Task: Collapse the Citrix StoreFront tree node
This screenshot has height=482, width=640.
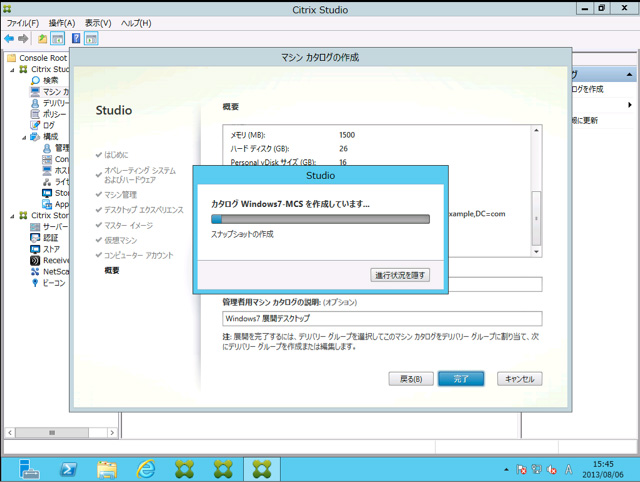Action: (x=12, y=216)
